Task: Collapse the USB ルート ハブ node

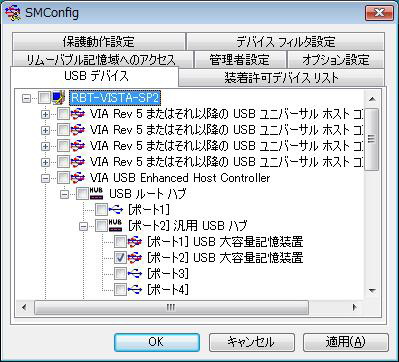Action: click(64, 194)
